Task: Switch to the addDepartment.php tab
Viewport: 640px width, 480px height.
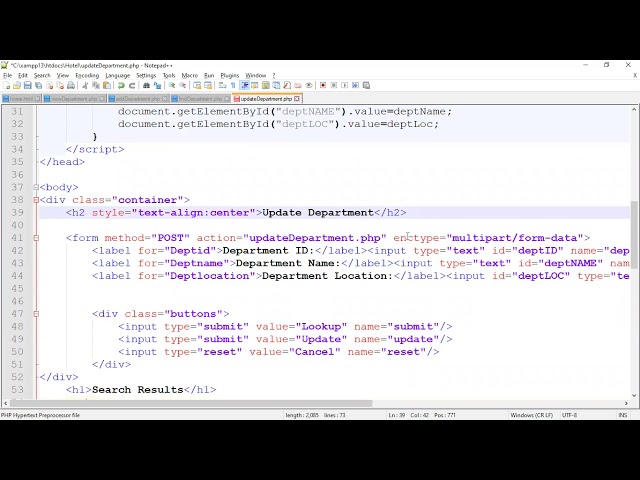Action: (x=138, y=99)
